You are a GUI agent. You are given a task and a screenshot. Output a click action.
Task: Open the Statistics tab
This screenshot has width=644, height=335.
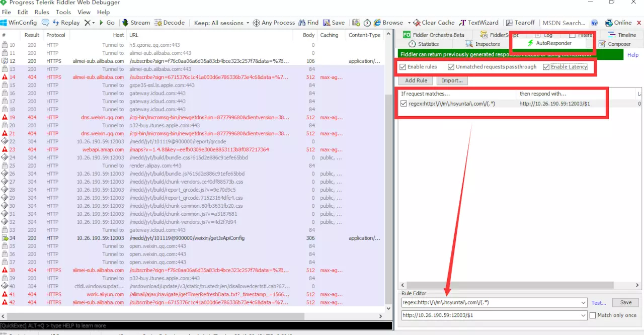pyautogui.click(x=424, y=44)
